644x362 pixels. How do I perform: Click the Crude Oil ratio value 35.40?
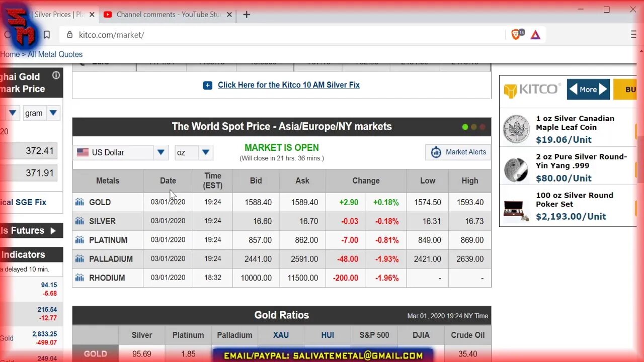point(468,354)
